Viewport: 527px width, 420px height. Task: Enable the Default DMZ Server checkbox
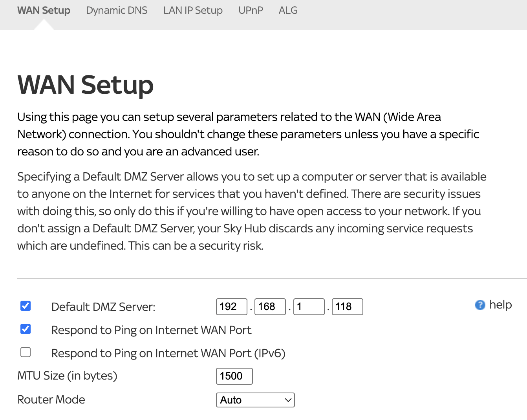pos(25,306)
